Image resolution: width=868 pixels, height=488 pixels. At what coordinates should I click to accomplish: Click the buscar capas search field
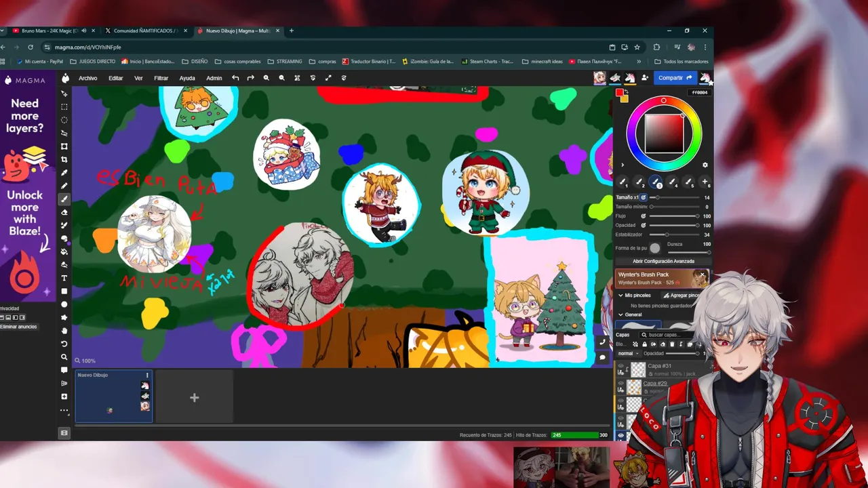pyautogui.click(x=667, y=335)
